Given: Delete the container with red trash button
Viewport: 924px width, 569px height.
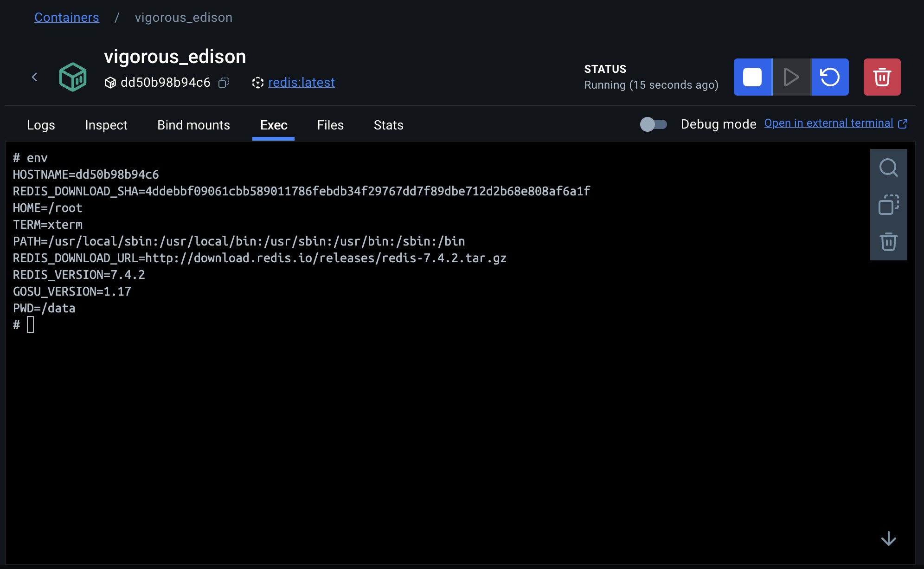Looking at the screenshot, I should pyautogui.click(x=882, y=77).
